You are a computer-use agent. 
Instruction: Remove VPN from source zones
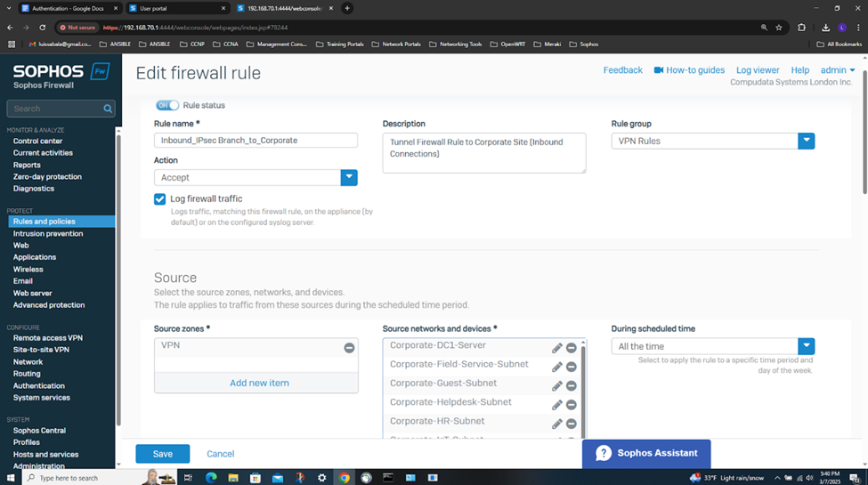pyautogui.click(x=349, y=348)
